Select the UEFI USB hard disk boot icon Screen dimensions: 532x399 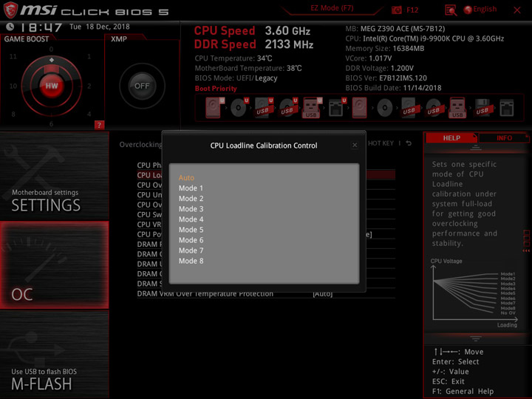tap(264, 108)
